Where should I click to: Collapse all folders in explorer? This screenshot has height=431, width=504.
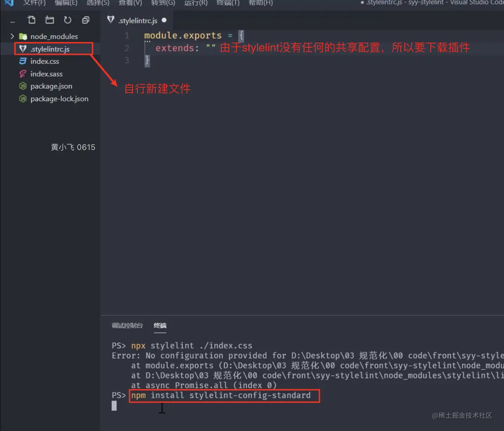(x=86, y=20)
